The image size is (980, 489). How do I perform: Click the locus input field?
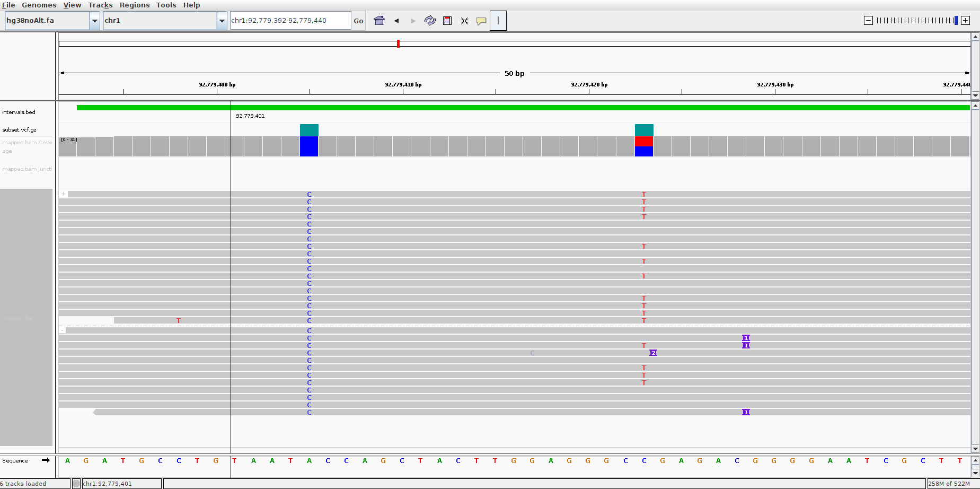(x=290, y=21)
